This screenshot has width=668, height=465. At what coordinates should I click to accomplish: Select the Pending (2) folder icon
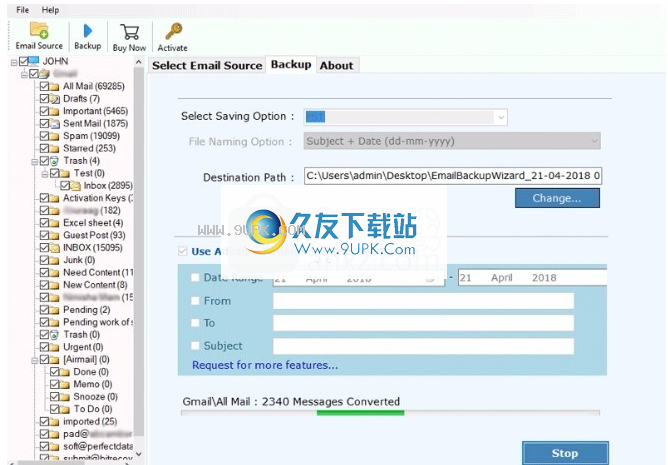[x=54, y=310]
